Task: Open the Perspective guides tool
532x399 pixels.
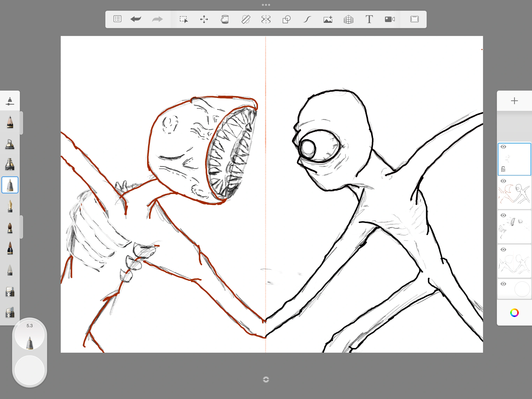Action: 349,19
